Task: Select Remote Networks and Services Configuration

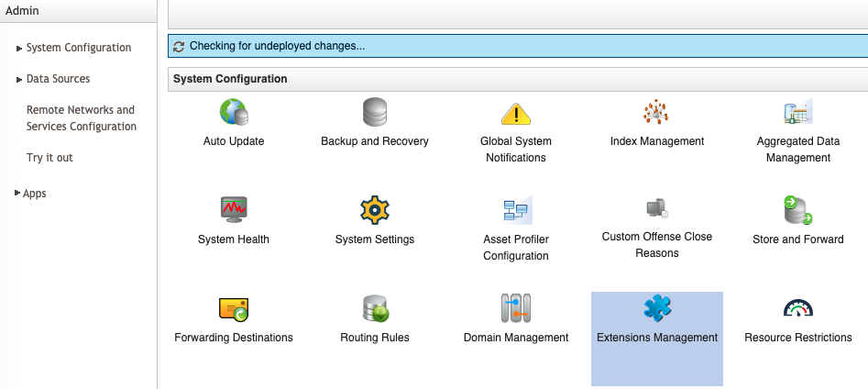Action: tap(81, 118)
